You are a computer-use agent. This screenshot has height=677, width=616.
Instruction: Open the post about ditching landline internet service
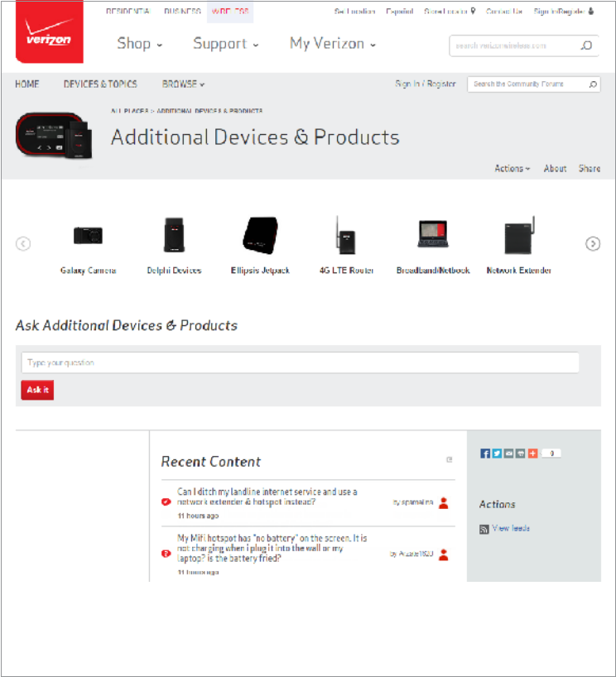[x=267, y=497]
